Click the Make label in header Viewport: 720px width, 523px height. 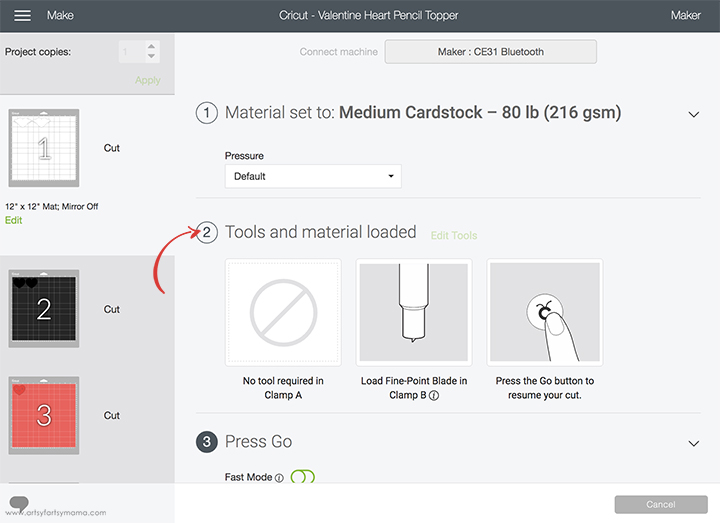[x=60, y=16]
